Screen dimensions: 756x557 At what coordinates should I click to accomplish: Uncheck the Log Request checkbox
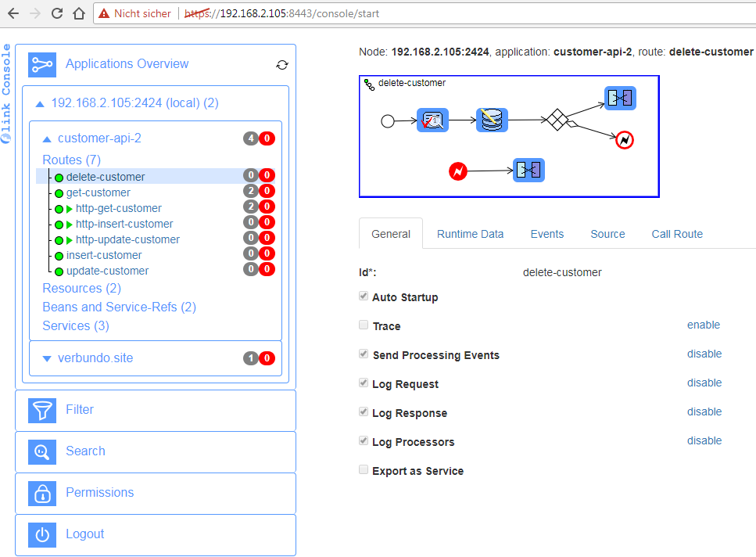364,383
